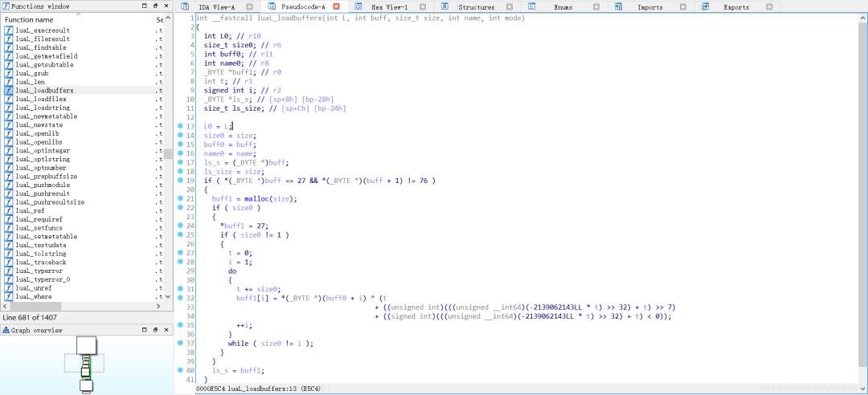Screen dimensions: 868x395
Task: Open the Exports tab
Action: point(735,6)
